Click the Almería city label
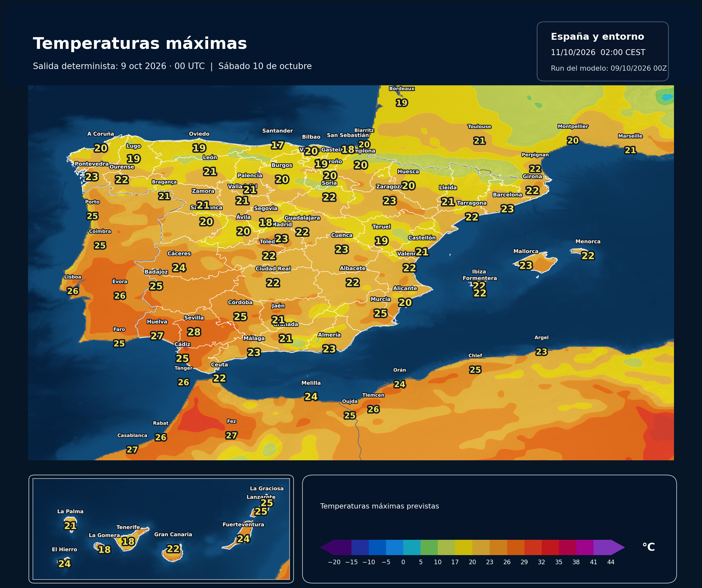 click(329, 335)
